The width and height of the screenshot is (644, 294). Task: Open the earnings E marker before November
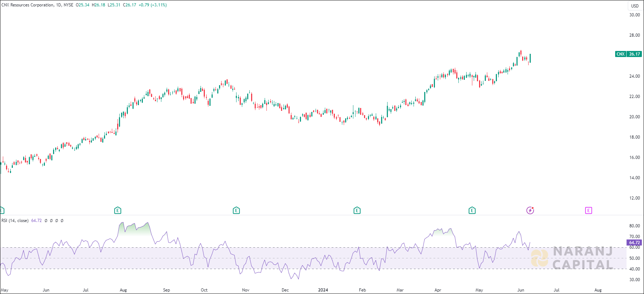236,211
